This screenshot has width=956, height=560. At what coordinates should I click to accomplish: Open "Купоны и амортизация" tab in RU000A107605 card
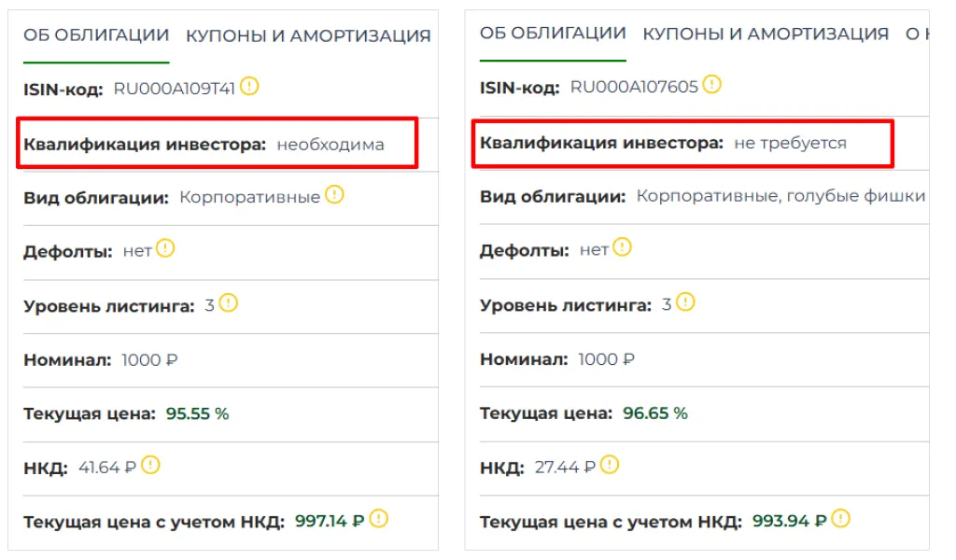click(x=766, y=35)
